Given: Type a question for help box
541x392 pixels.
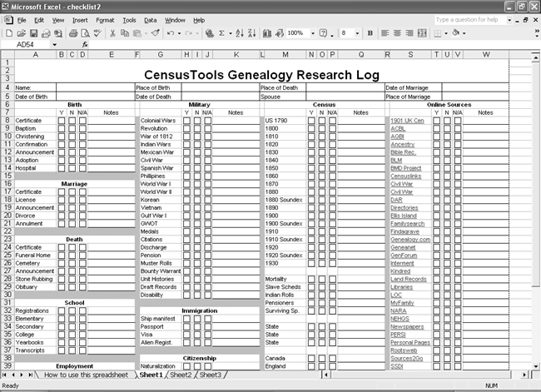Looking at the screenshot, I should (x=470, y=20).
